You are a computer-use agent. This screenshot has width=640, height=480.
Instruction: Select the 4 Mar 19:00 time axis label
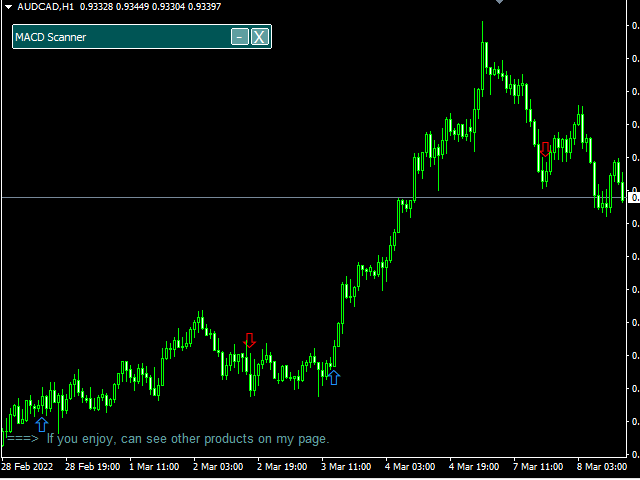tap(474, 467)
